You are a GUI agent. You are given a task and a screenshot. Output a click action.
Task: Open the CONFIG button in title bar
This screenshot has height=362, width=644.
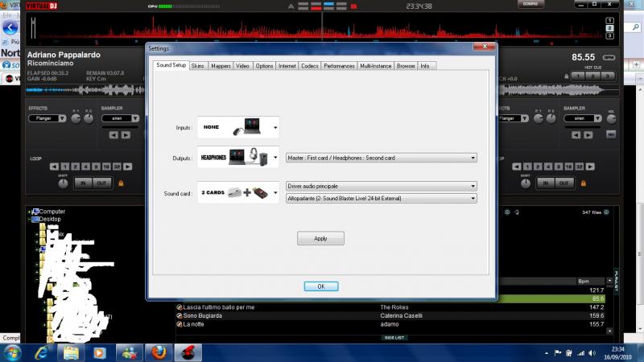(x=530, y=4)
